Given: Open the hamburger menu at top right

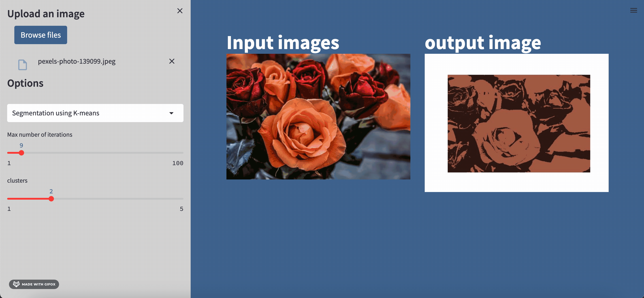Looking at the screenshot, I should pos(633,11).
